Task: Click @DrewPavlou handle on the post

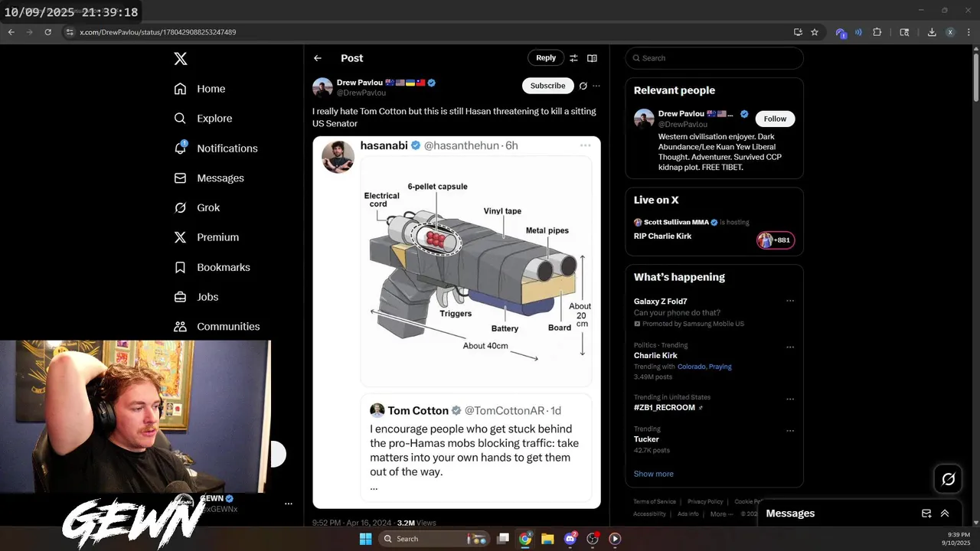Action: click(x=361, y=93)
